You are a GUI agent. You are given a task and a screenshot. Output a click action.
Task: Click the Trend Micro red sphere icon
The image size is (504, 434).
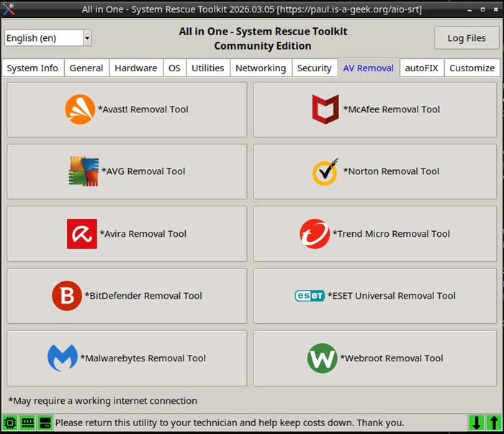pyautogui.click(x=315, y=234)
